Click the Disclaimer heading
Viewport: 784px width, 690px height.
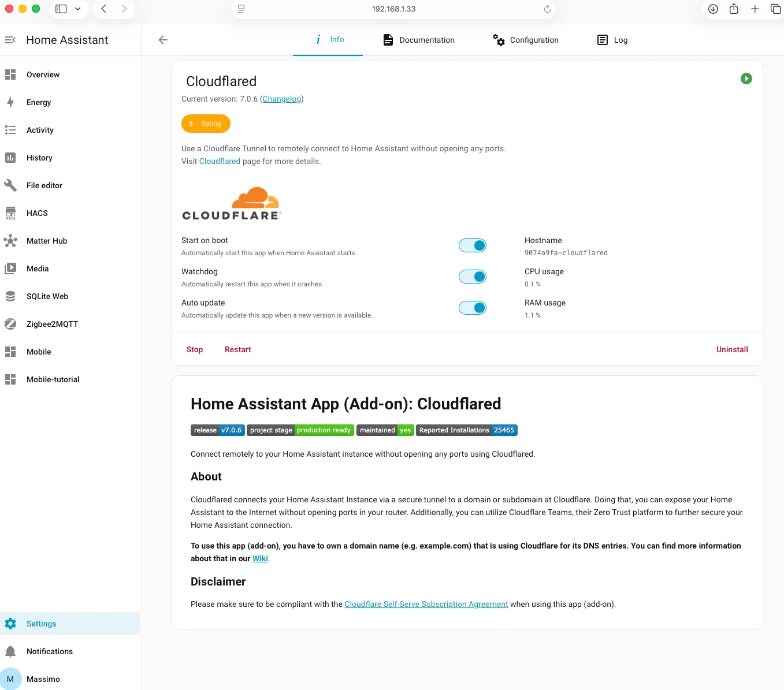[x=218, y=581]
